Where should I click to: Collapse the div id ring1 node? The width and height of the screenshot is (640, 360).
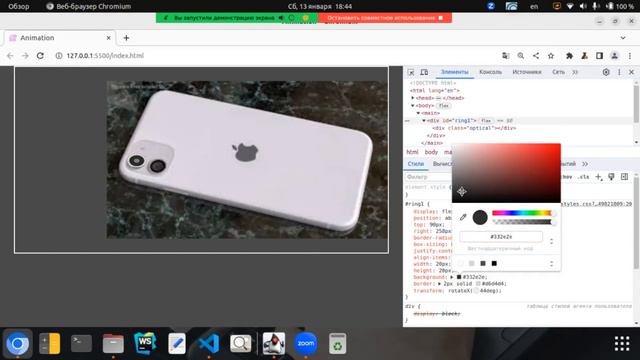pyautogui.click(x=424, y=121)
